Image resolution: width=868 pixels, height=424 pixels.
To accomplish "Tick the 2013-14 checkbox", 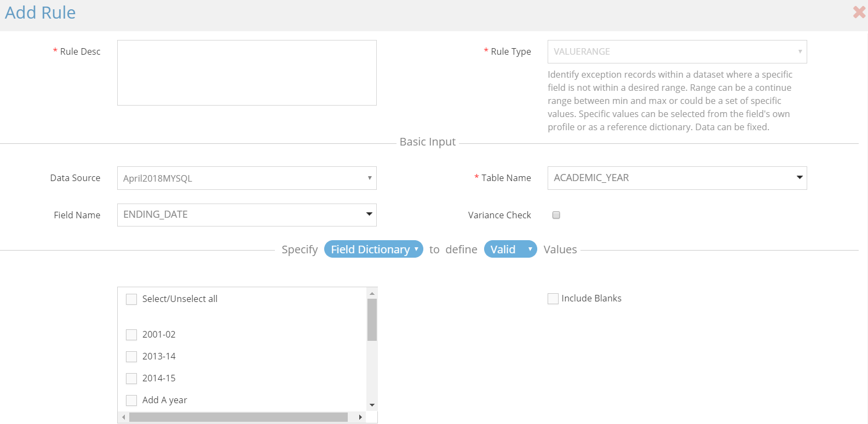I will pyautogui.click(x=131, y=357).
